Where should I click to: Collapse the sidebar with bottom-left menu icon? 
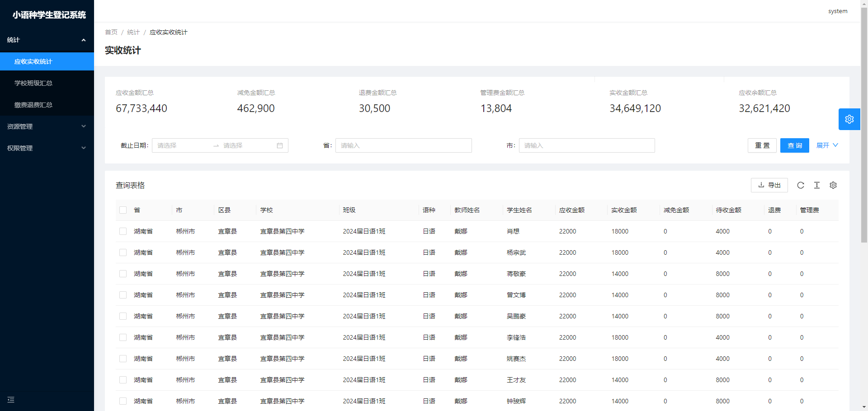(x=11, y=400)
